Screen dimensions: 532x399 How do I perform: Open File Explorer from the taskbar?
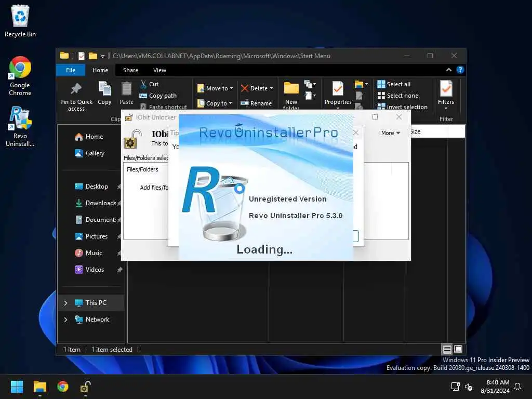[x=39, y=387]
